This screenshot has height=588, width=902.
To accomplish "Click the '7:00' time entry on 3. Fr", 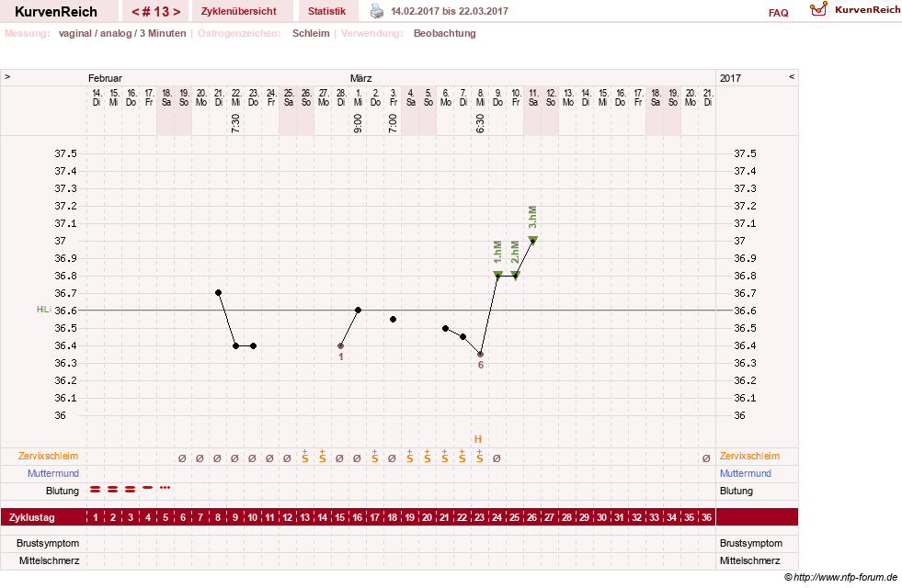I will [x=393, y=123].
